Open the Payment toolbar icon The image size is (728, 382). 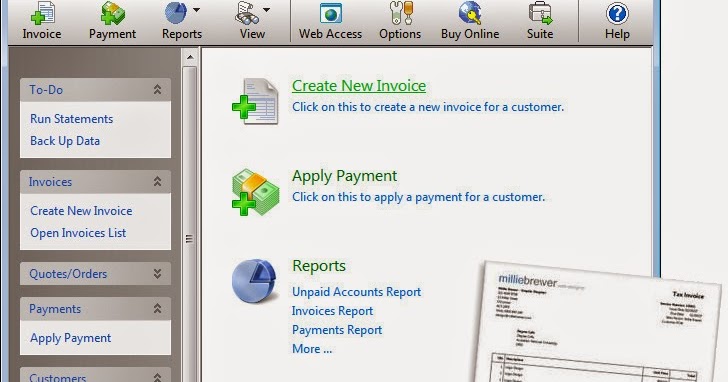[x=113, y=13]
